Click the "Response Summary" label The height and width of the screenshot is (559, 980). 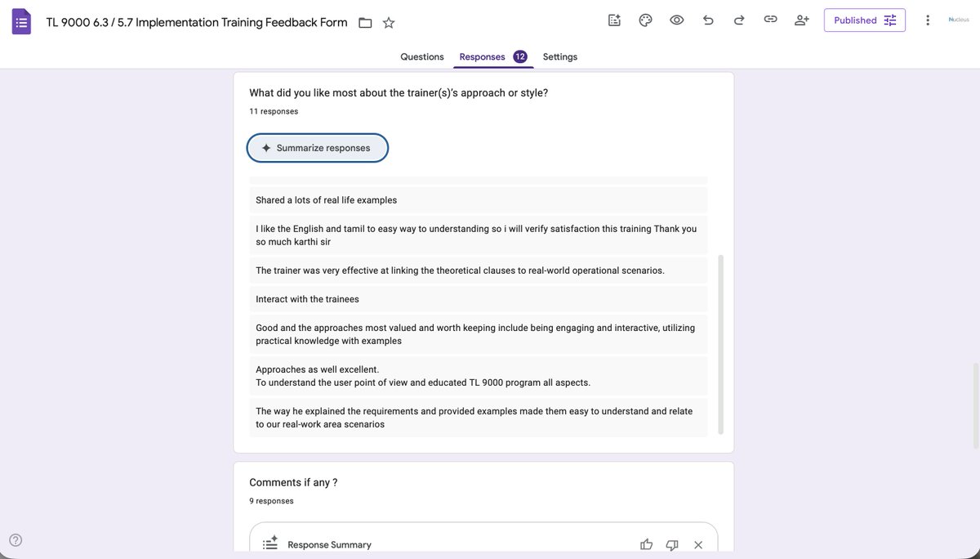pos(329,545)
